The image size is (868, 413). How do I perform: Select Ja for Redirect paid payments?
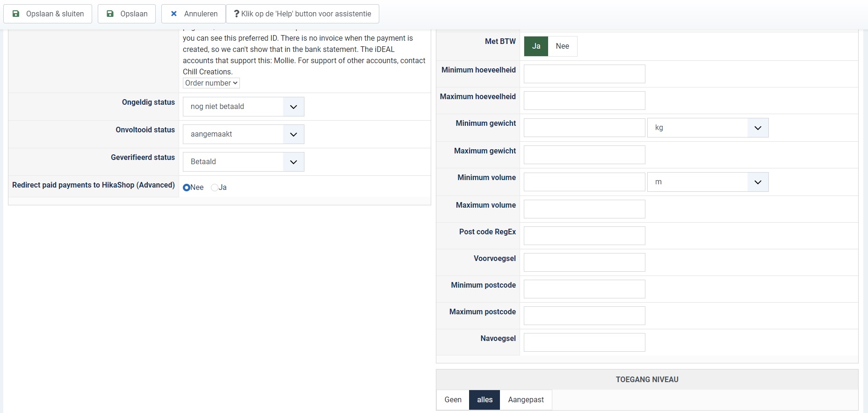pyautogui.click(x=215, y=188)
